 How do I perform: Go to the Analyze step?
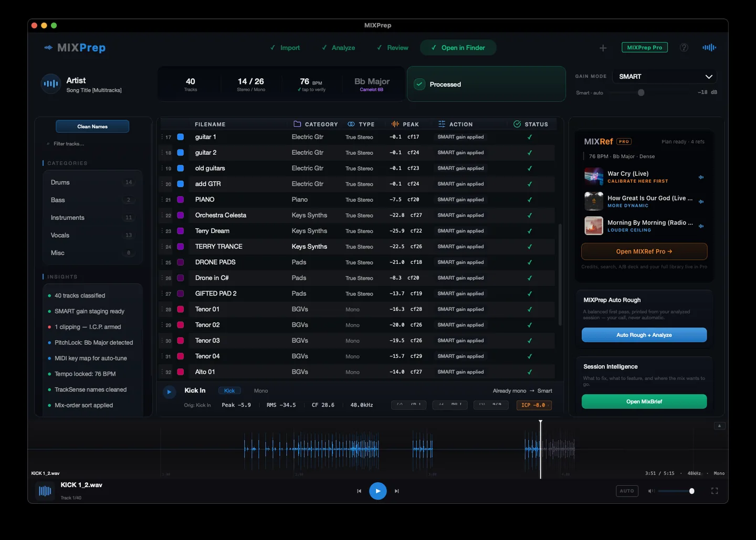click(339, 48)
